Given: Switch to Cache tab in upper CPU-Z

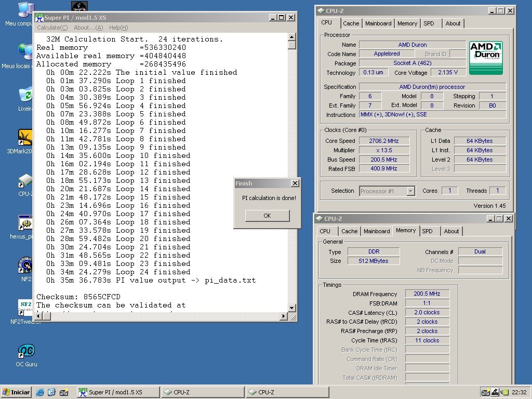Looking at the screenshot, I should tap(351, 23).
